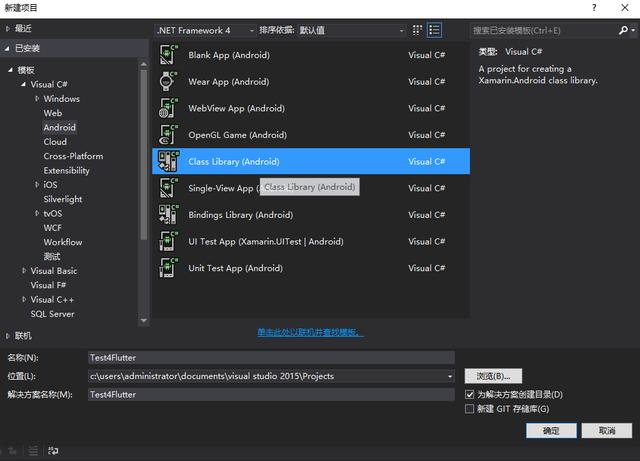Select Unit Test App (Android) template text
The width and height of the screenshot is (640, 461).
(x=235, y=268)
